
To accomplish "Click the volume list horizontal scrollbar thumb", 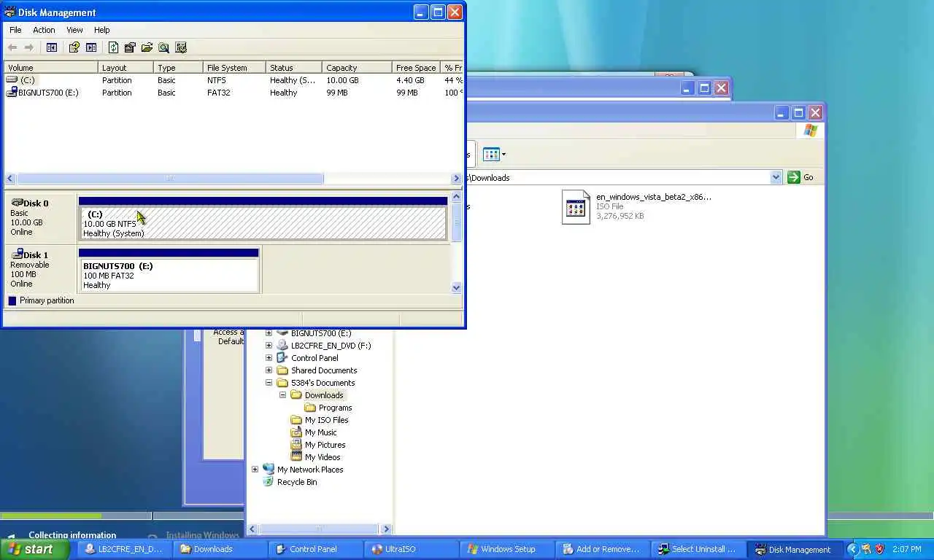I will coord(170,179).
